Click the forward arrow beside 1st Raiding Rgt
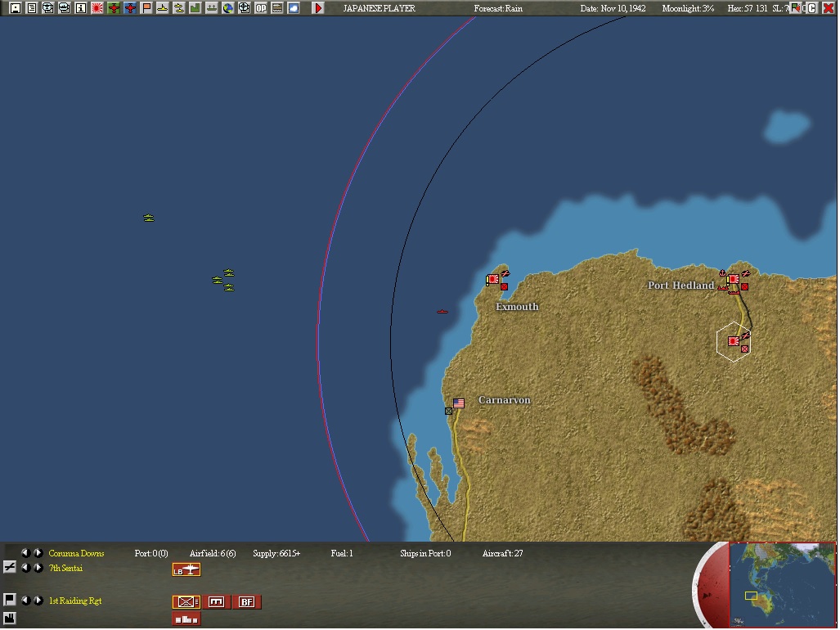The width and height of the screenshot is (840, 630). pyautogui.click(x=38, y=600)
